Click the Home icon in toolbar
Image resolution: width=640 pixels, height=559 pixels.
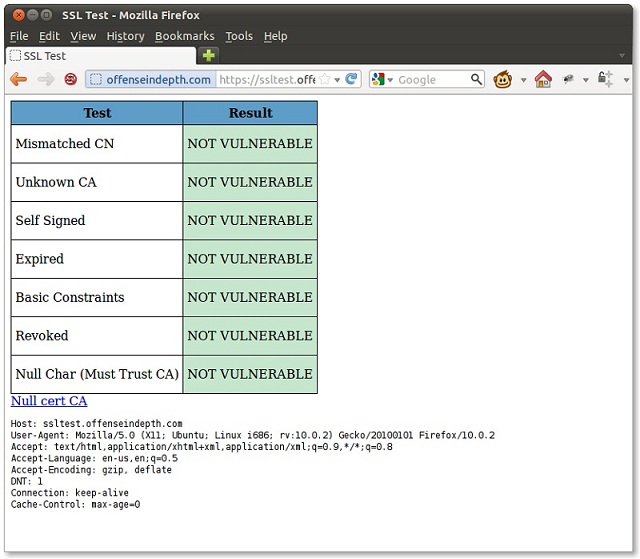[543, 79]
